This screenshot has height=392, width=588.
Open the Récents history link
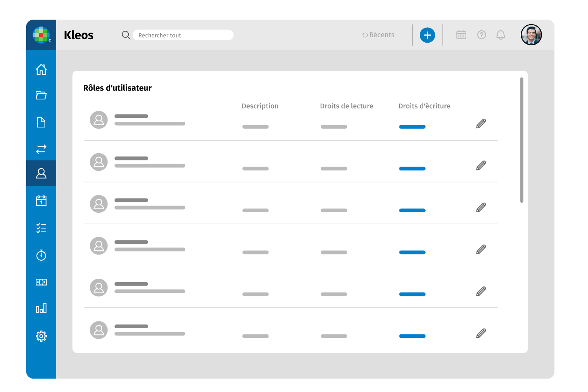(378, 35)
